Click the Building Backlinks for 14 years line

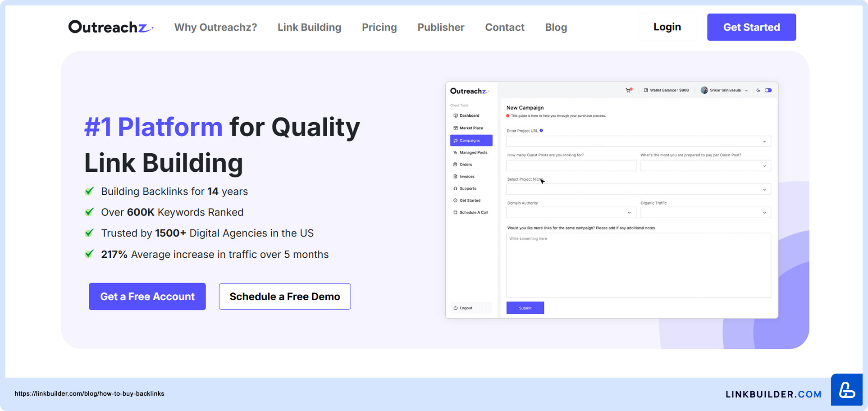174,192
